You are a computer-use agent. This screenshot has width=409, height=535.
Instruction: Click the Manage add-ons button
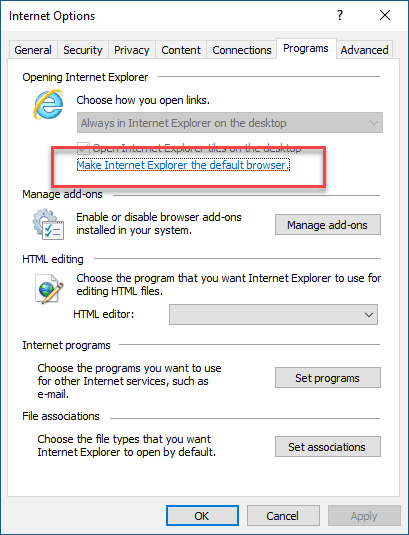(328, 225)
